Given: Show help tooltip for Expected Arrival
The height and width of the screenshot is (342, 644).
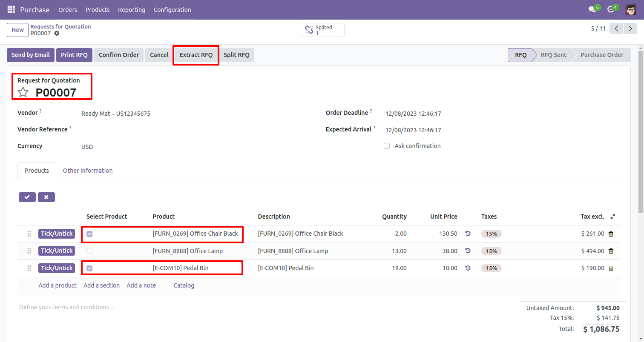Looking at the screenshot, I should point(374,127).
